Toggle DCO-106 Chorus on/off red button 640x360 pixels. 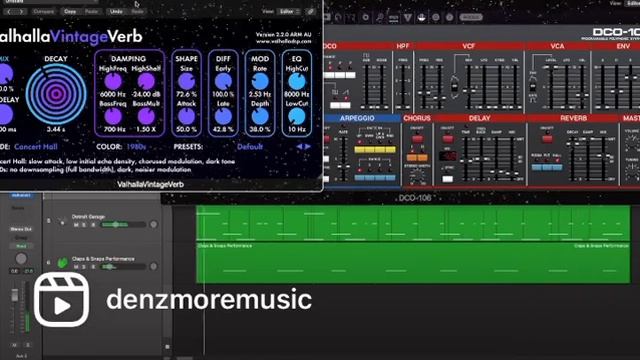417,139
